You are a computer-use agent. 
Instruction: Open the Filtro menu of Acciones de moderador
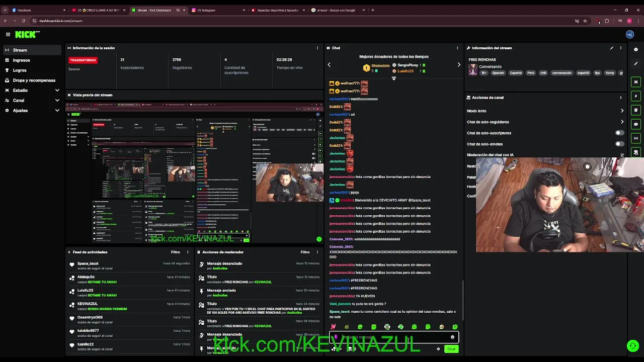(305, 252)
